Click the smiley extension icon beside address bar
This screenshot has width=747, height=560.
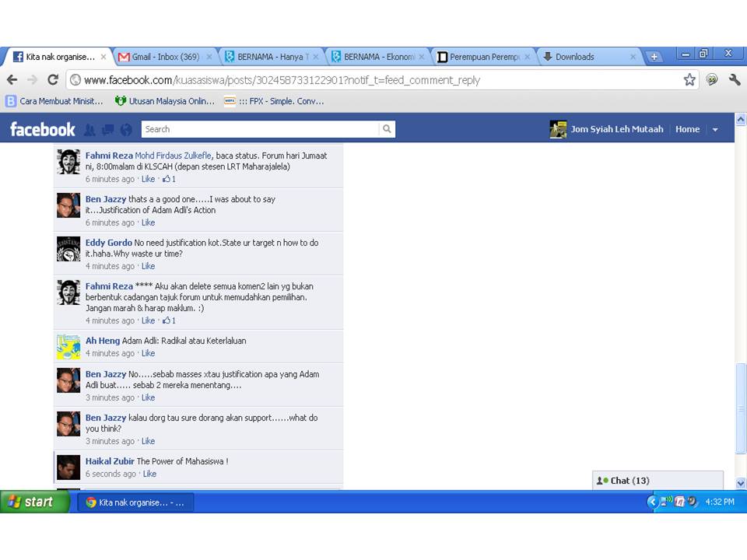[x=712, y=79]
